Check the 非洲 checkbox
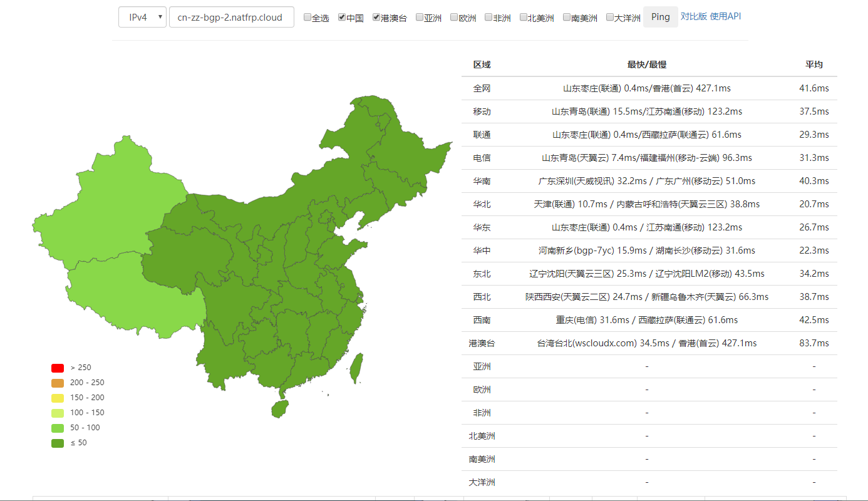The image size is (868, 501). [x=488, y=18]
